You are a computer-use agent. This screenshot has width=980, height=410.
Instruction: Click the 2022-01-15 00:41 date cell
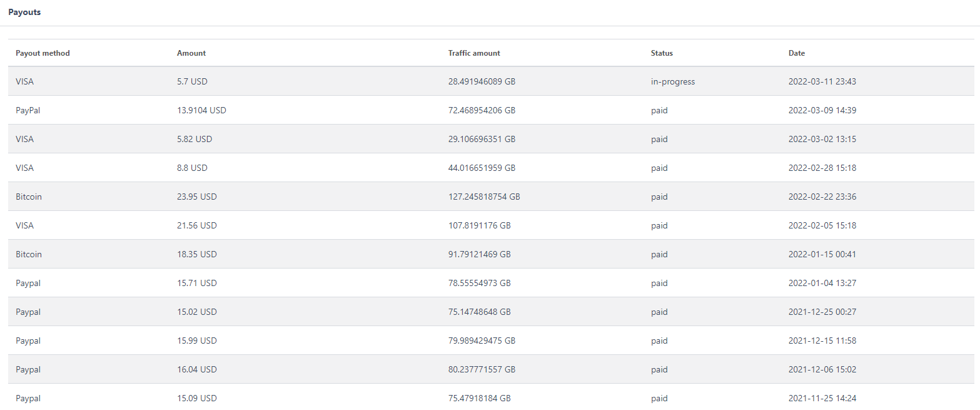coord(822,254)
